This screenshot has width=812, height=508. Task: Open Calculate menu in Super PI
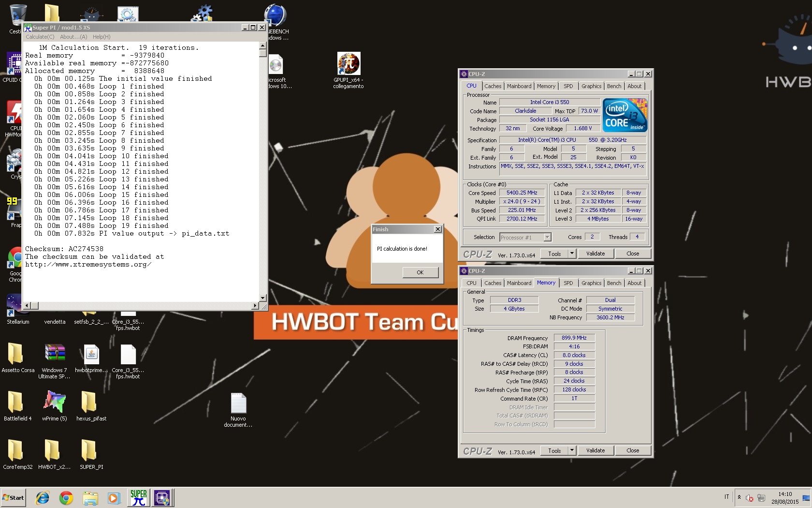click(x=40, y=37)
